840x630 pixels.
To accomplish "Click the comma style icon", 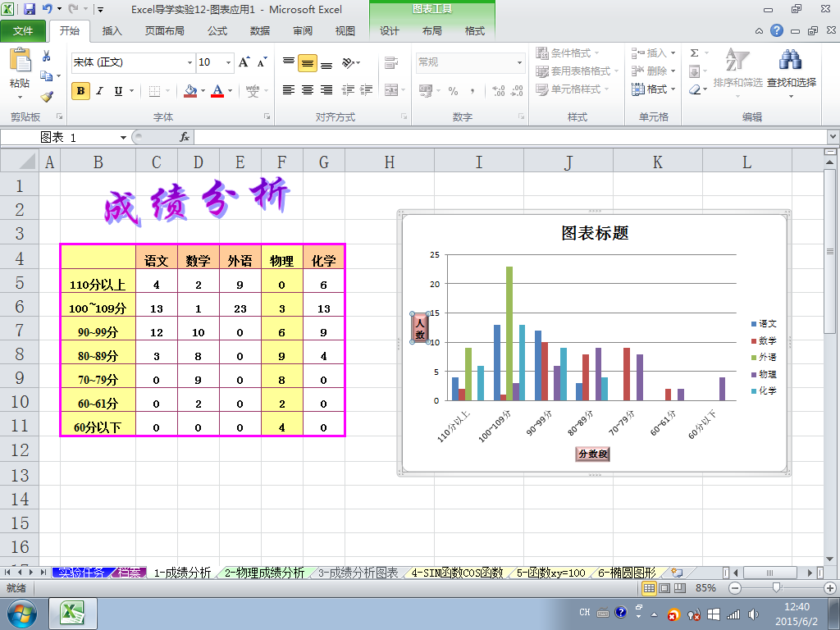I will (472, 91).
